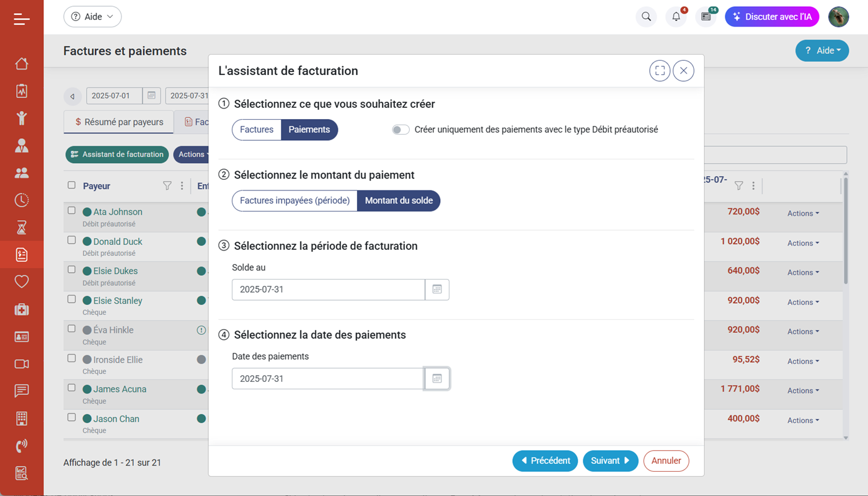Open the blue Aide dropdown button
Image resolution: width=868 pixels, height=496 pixels.
[x=822, y=51]
